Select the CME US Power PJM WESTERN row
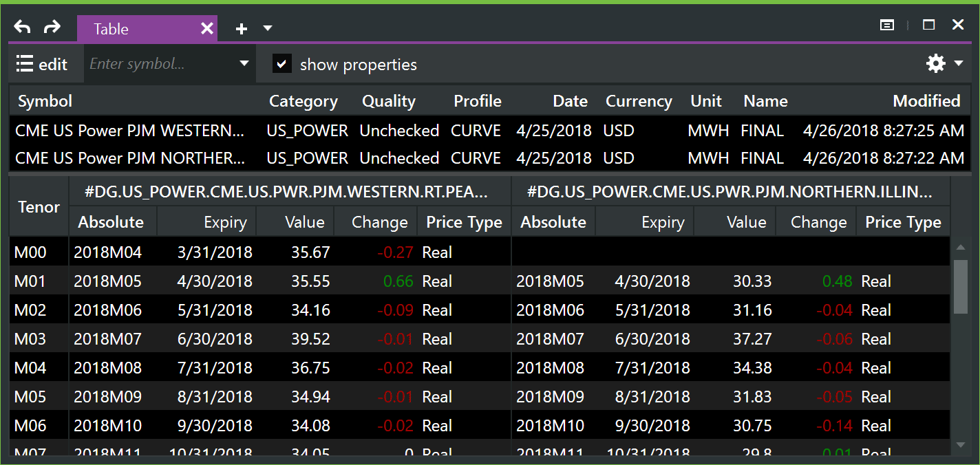 tap(489, 130)
